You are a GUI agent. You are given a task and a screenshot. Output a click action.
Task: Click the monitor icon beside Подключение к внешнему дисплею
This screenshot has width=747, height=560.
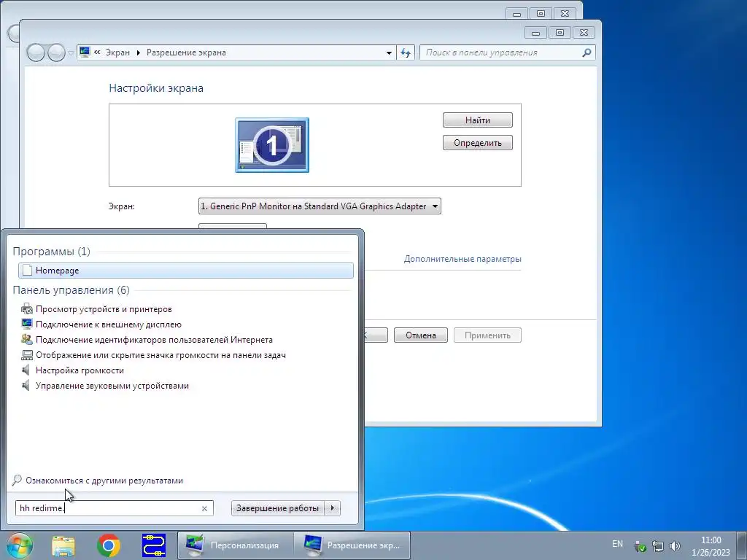coord(27,324)
